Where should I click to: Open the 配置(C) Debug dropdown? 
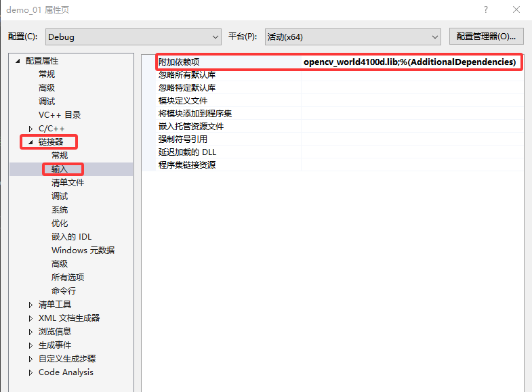coord(134,37)
